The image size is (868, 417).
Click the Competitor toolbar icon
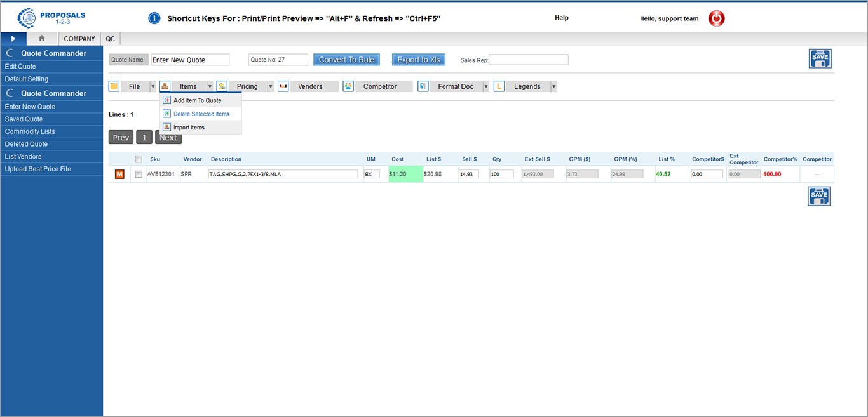click(348, 86)
